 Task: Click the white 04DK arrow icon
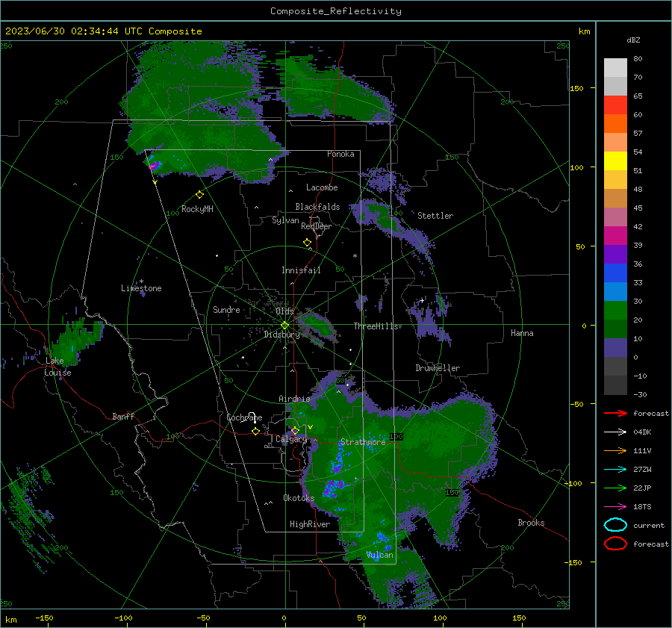pos(615,432)
